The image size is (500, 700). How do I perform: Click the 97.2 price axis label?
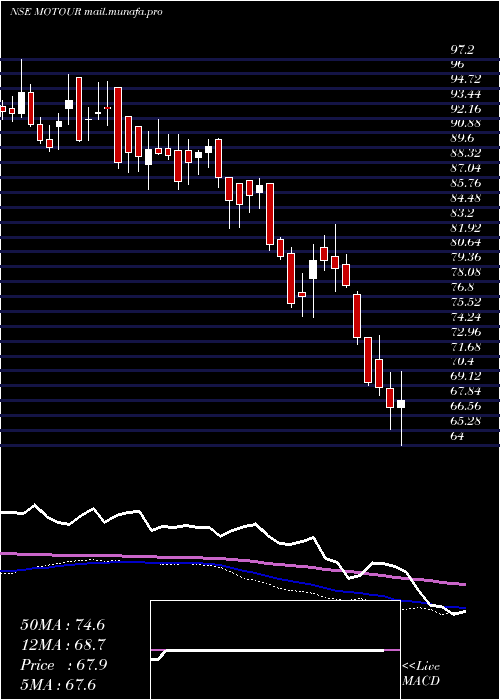point(462,49)
